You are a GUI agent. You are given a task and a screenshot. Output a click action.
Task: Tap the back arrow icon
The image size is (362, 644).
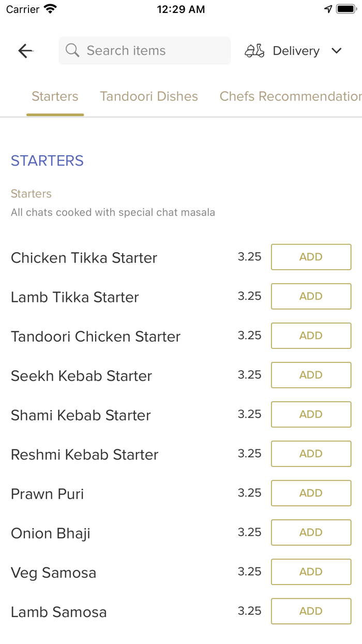click(25, 51)
